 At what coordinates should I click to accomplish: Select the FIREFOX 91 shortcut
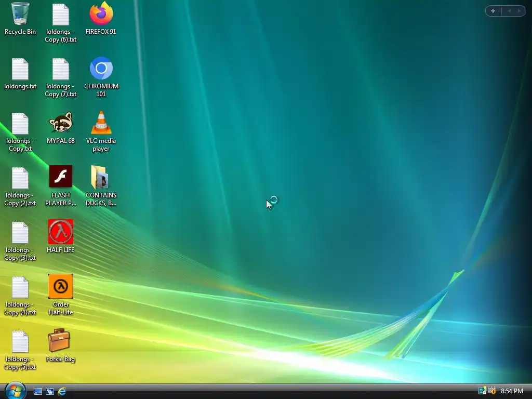(101, 19)
